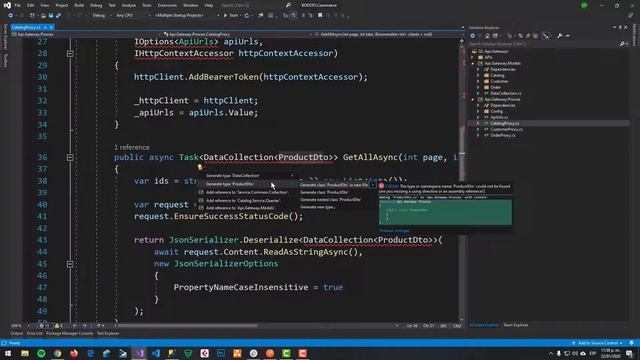640x360 pixels.
Task: Open the Debug menu
Action: (x=96, y=5)
